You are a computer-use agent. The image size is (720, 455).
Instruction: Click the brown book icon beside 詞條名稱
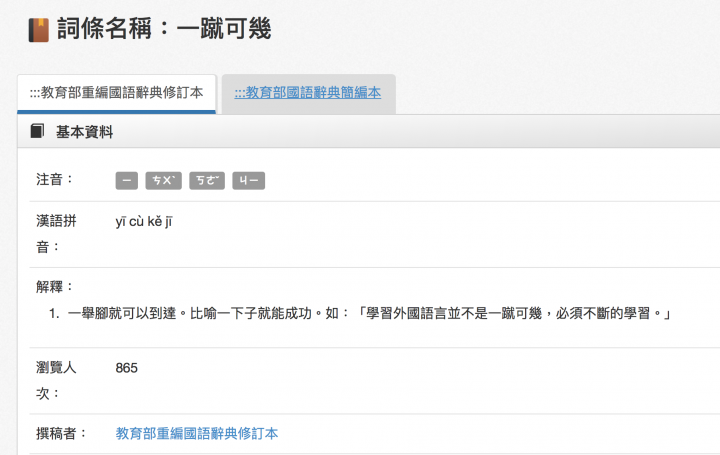39,30
